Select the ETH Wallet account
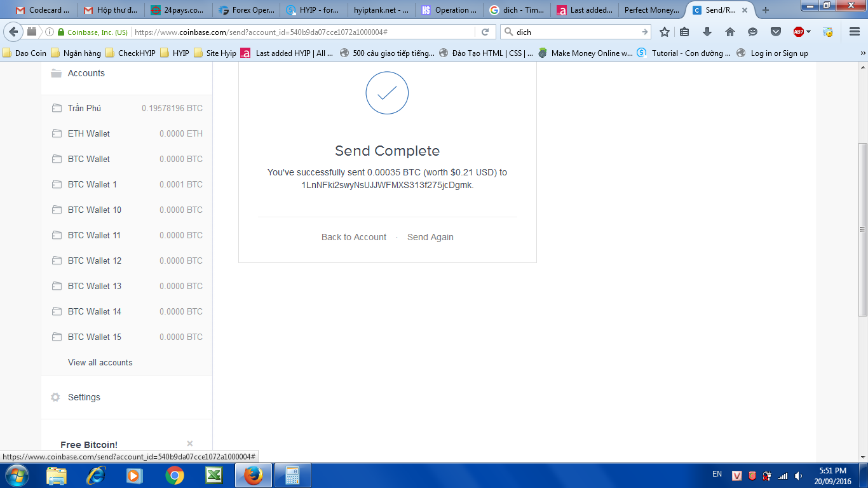 coord(127,133)
